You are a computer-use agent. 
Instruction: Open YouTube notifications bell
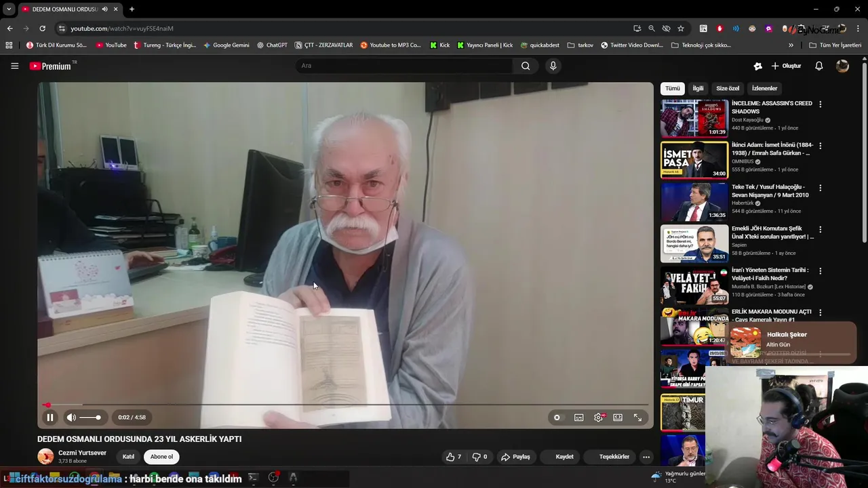[x=819, y=66]
